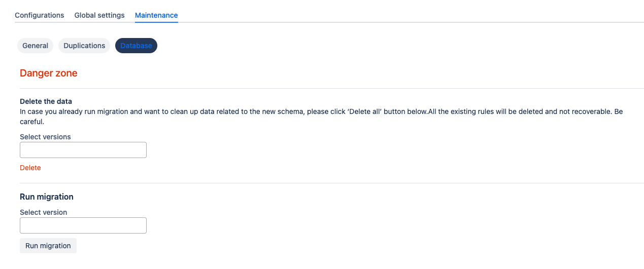Click the Danger zone heading

(x=49, y=73)
